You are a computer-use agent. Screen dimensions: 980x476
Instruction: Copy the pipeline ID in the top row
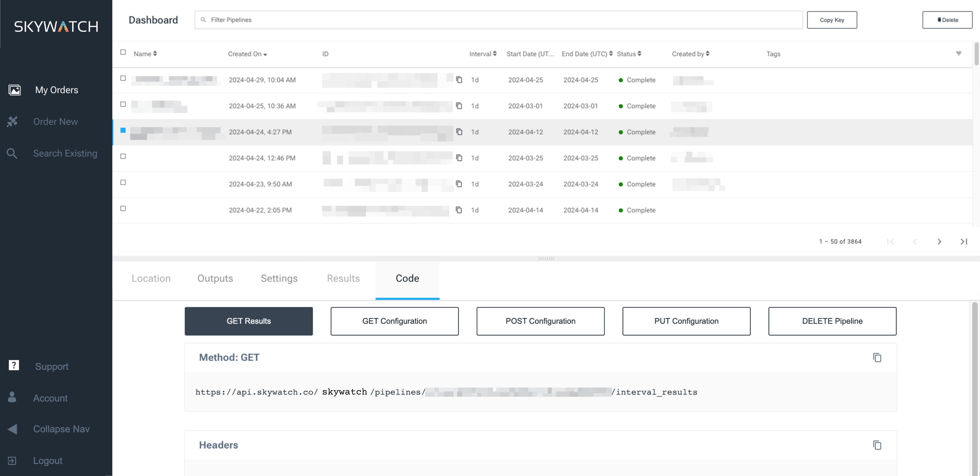pyautogui.click(x=459, y=80)
